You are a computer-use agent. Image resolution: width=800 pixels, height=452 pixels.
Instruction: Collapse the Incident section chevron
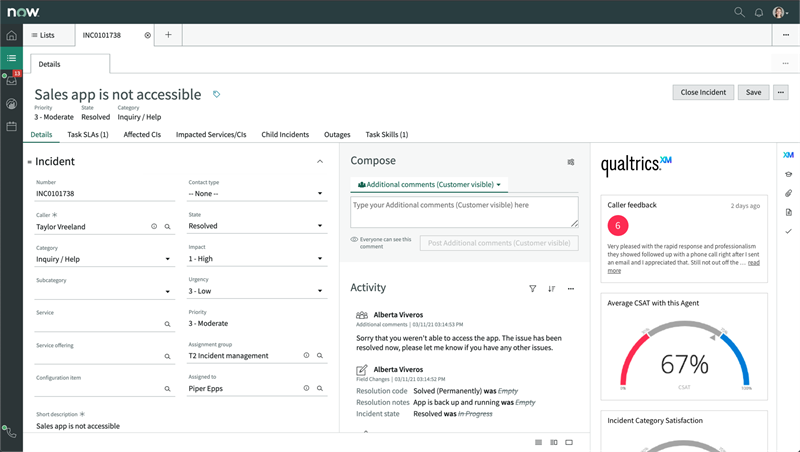(319, 161)
